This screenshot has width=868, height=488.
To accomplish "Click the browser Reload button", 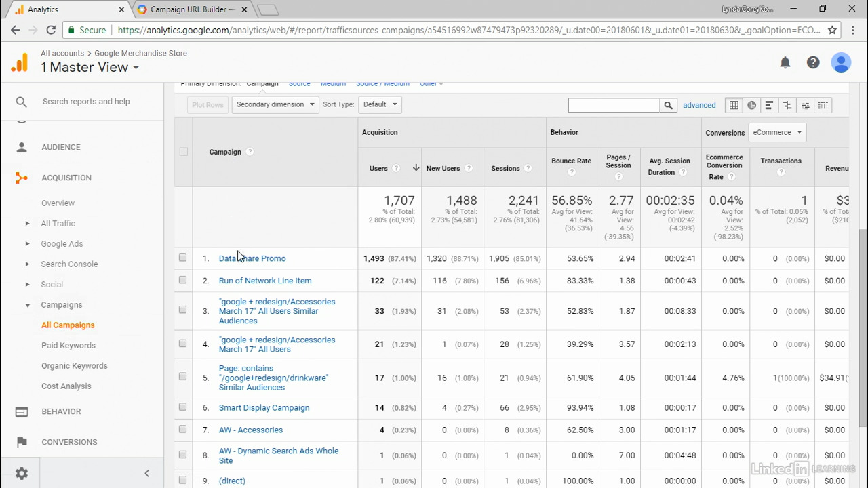I will [51, 30].
